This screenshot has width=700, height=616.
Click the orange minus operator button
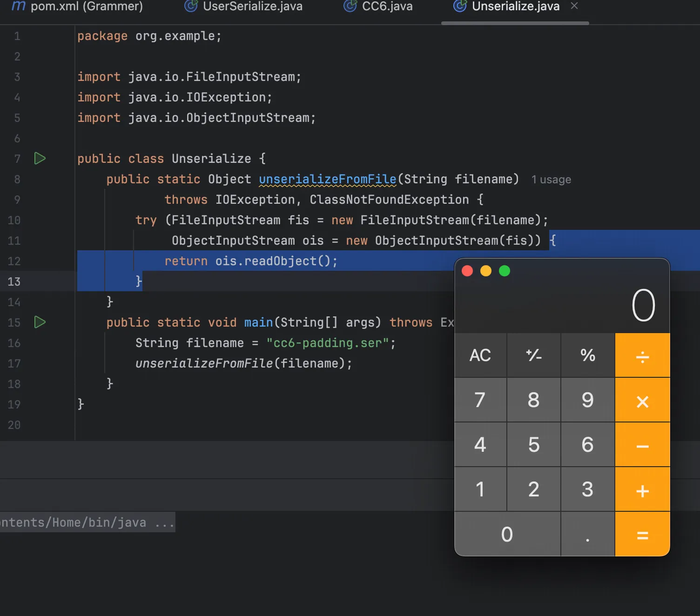[x=642, y=445]
